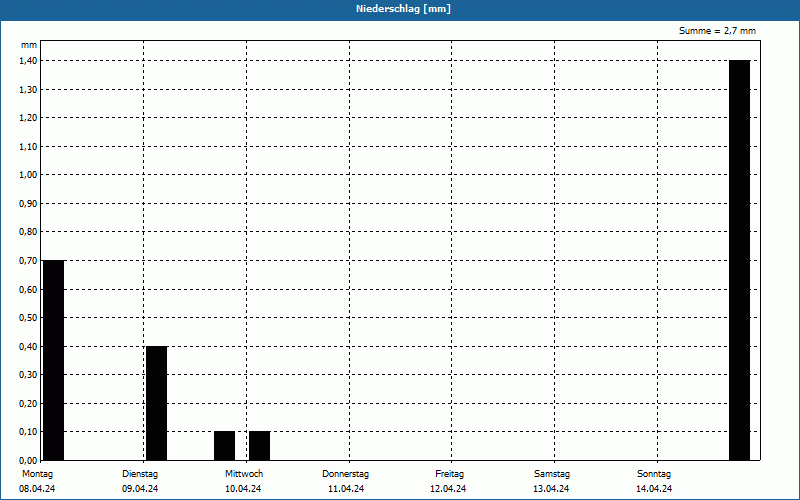Click the Mittwoch day label

point(244,474)
